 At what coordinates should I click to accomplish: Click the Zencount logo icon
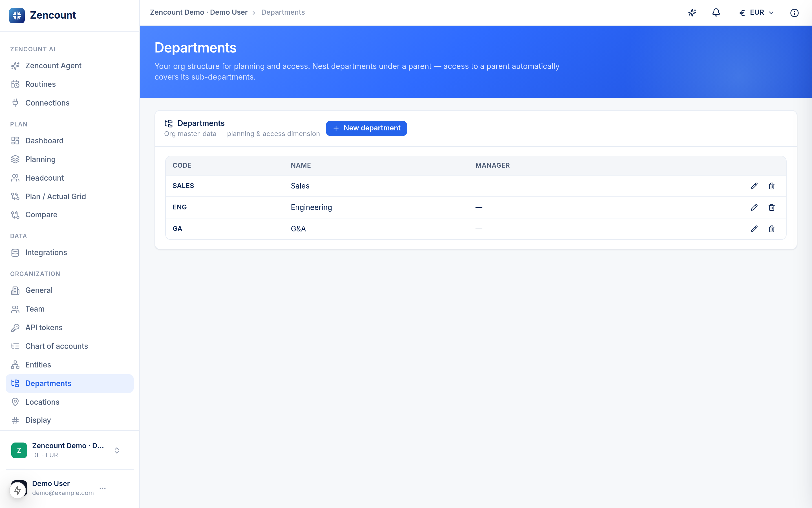[17, 15]
